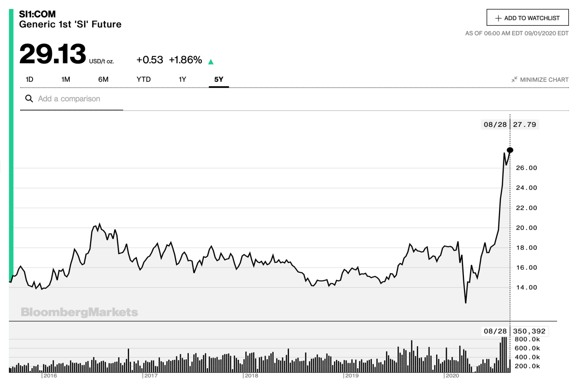Click the 2020 marker on time axis
The height and width of the screenshot is (392, 579).
coord(452,375)
